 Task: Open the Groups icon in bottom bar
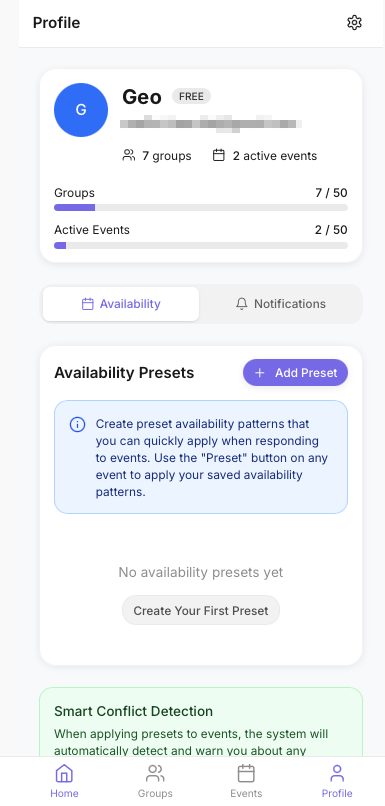click(x=155, y=773)
